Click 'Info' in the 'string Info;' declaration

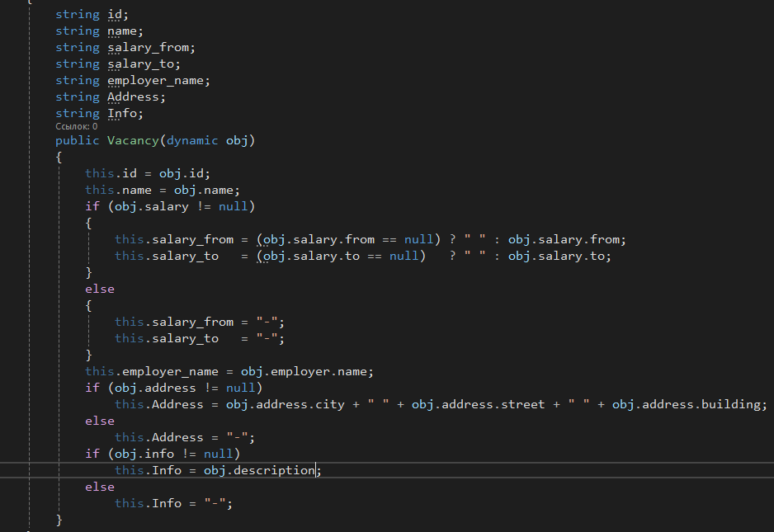click(122, 114)
